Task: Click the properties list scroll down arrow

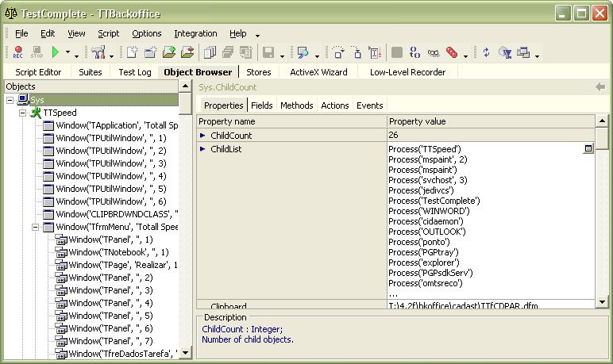Action: (x=602, y=302)
